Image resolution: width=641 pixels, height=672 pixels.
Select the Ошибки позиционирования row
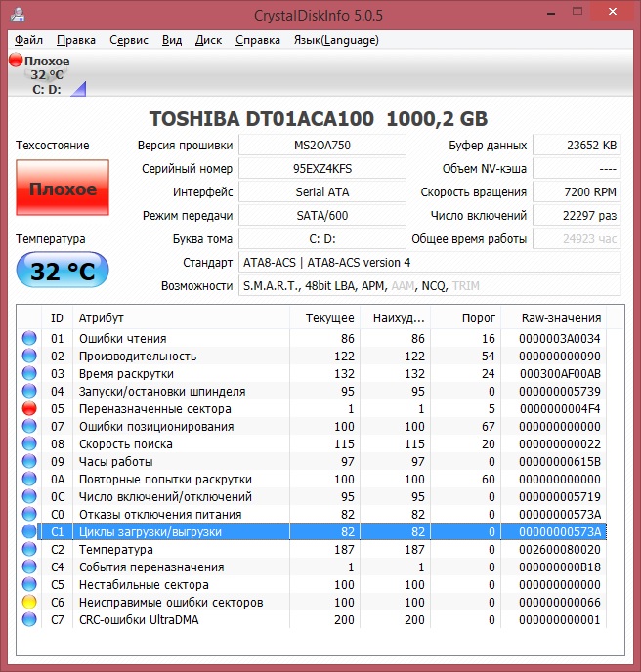point(312,426)
